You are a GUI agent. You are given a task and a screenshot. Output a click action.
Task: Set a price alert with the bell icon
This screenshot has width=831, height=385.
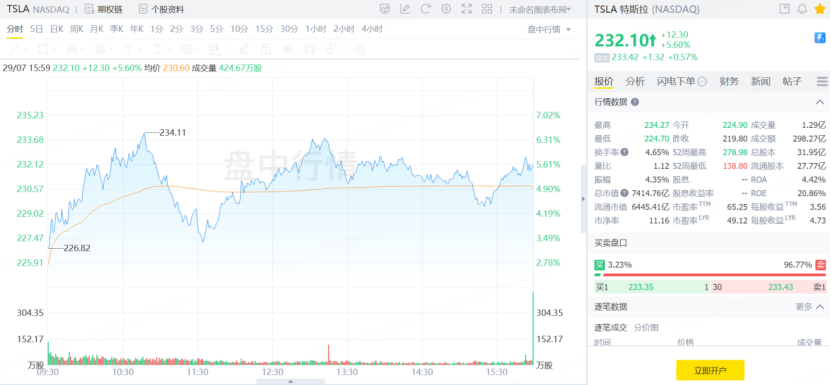pos(802,9)
